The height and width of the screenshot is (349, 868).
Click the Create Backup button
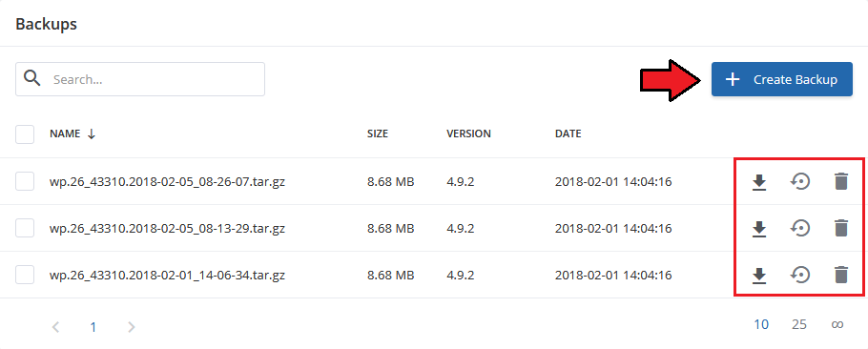click(781, 79)
